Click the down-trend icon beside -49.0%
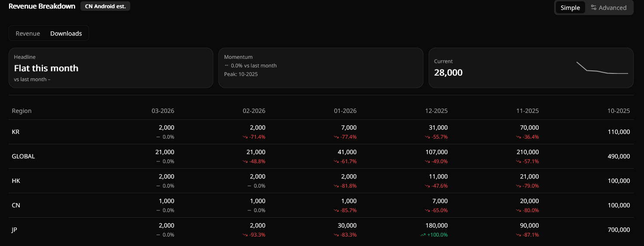Viewport: 644px width, 246px height. click(427, 161)
